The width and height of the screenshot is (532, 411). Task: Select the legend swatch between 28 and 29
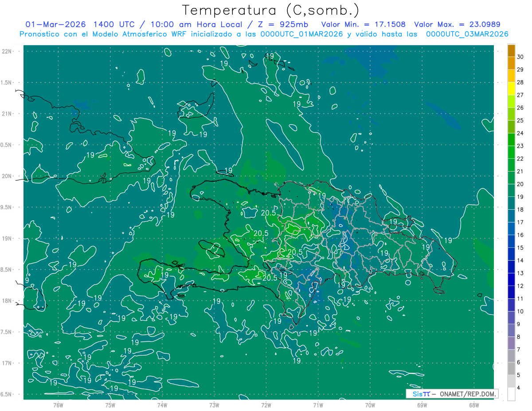pyautogui.click(x=511, y=76)
